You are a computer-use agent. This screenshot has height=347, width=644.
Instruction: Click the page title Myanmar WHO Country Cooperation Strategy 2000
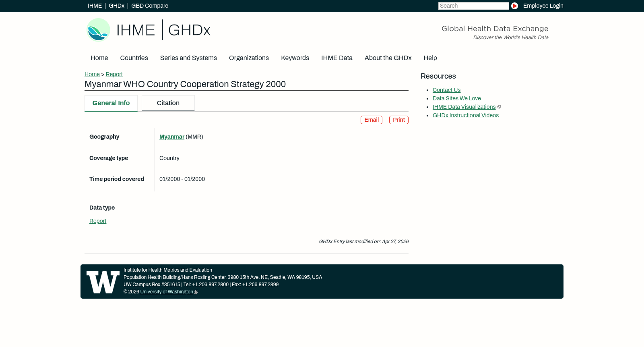[x=185, y=84]
